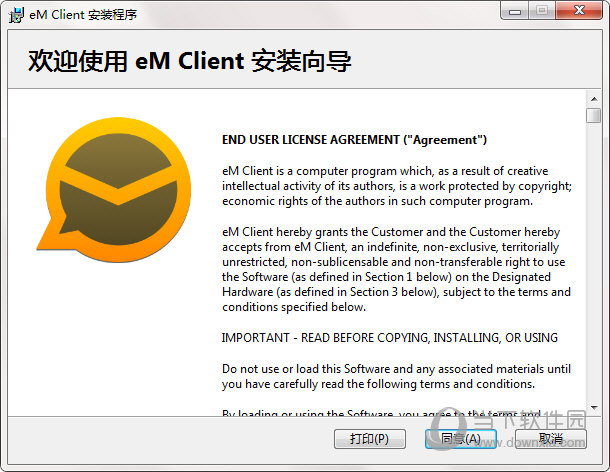Click the 'eM Client hereby grants' paragraph
The image size is (610, 472).
tap(396, 269)
